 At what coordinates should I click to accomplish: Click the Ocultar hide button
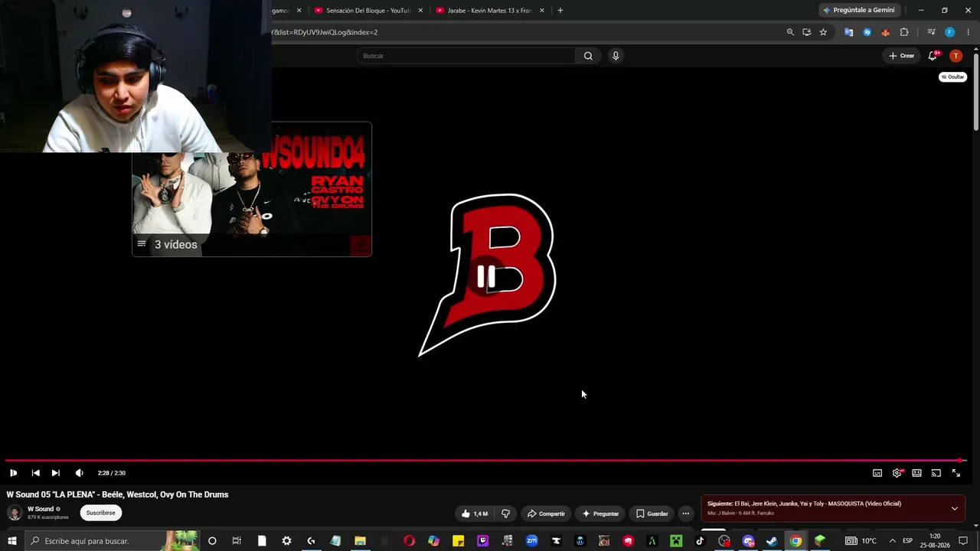(x=952, y=77)
